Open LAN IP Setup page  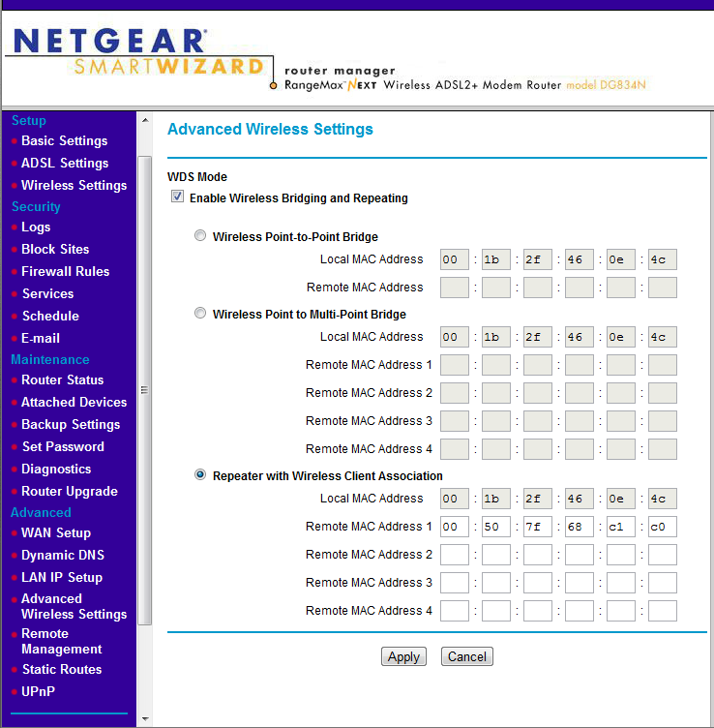62,578
